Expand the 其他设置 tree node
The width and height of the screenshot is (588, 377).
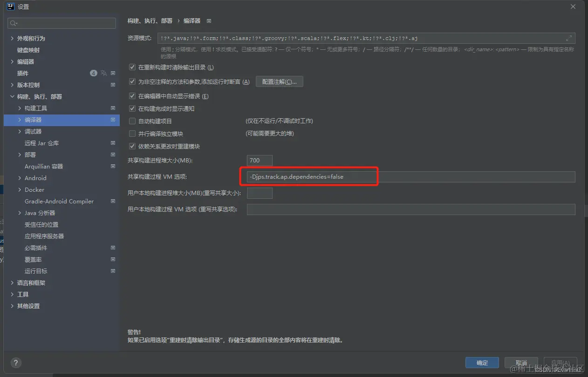pyautogui.click(x=12, y=306)
